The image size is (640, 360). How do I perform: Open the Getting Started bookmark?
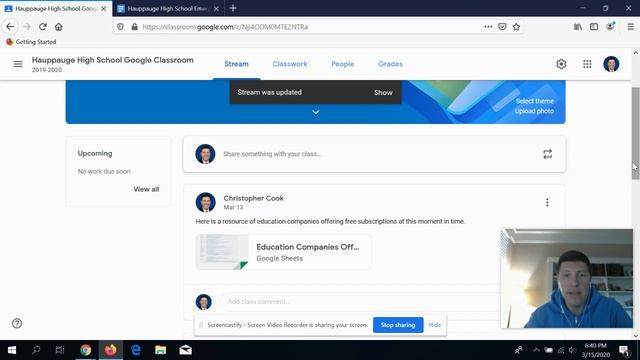point(31,42)
